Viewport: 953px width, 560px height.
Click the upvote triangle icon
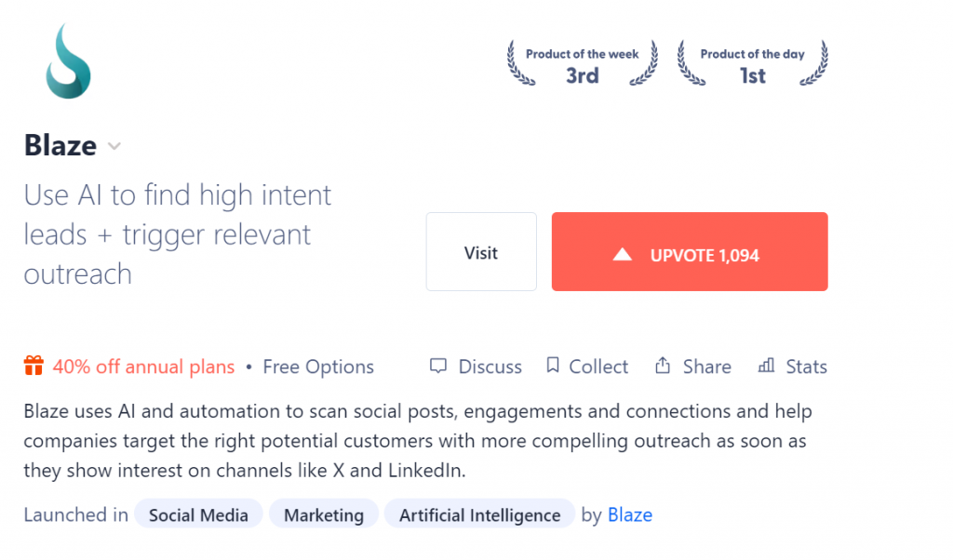point(622,255)
